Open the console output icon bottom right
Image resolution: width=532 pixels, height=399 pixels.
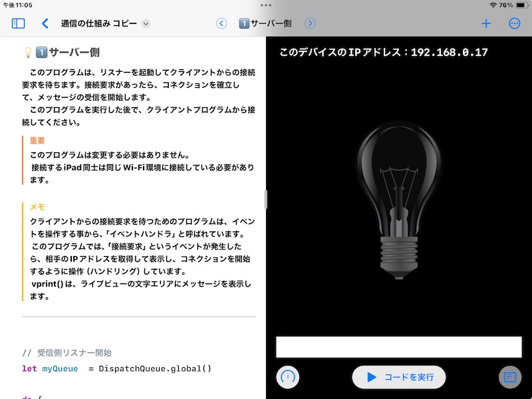pos(509,377)
